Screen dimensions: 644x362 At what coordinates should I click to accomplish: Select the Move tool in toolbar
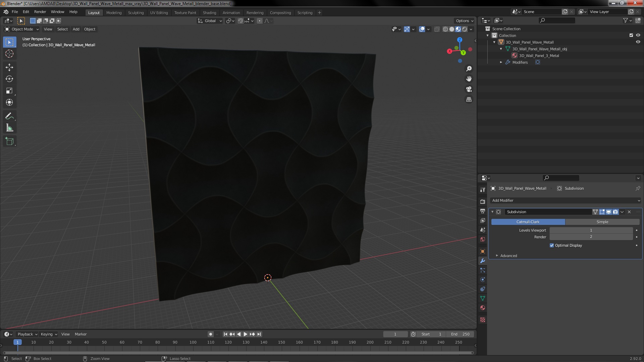click(x=10, y=66)
